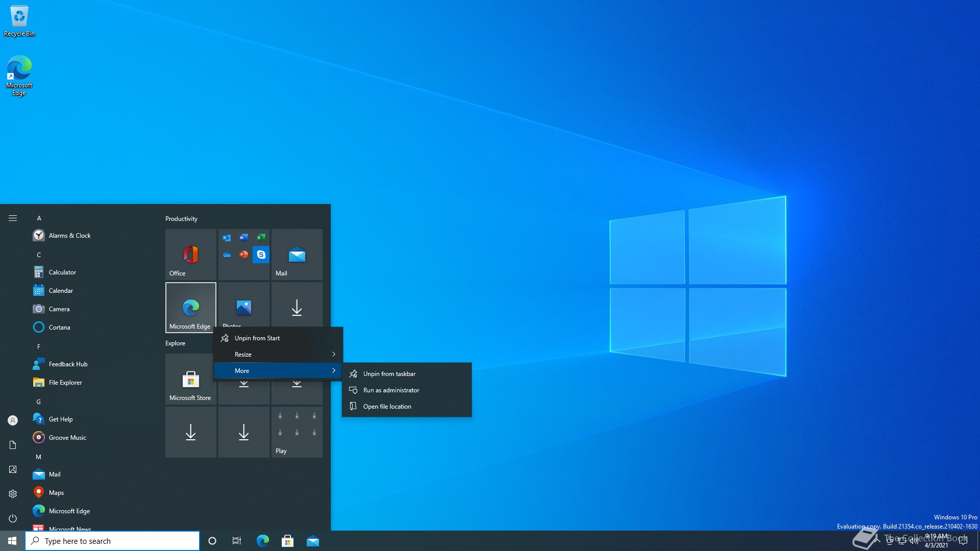Launch Groove Music from app list
The height and width of the screenshot is (551, 980).
point(92,438)
